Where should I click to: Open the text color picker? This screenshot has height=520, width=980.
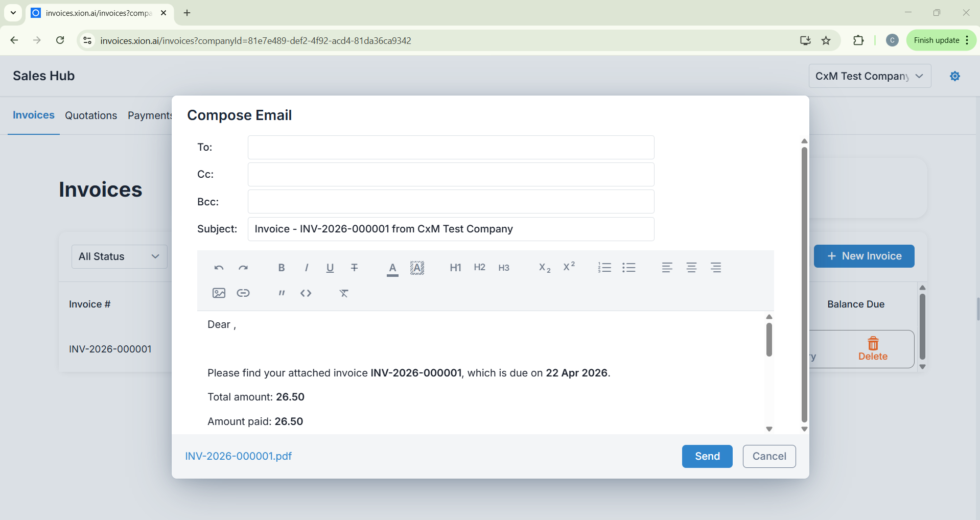[x=392, y=268]
